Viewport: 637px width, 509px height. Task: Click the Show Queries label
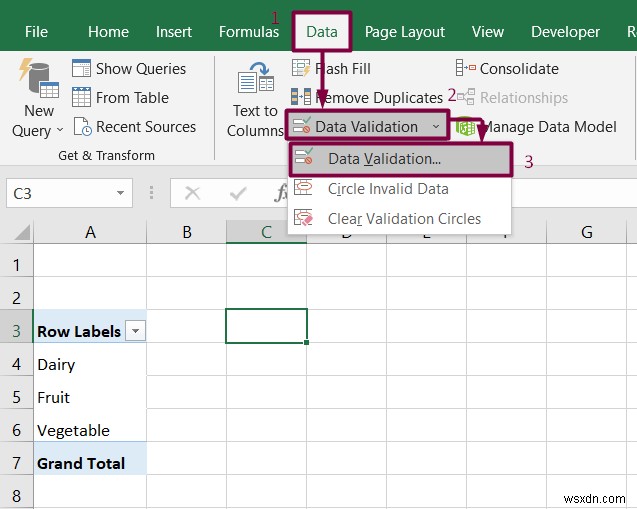[141, 69]
